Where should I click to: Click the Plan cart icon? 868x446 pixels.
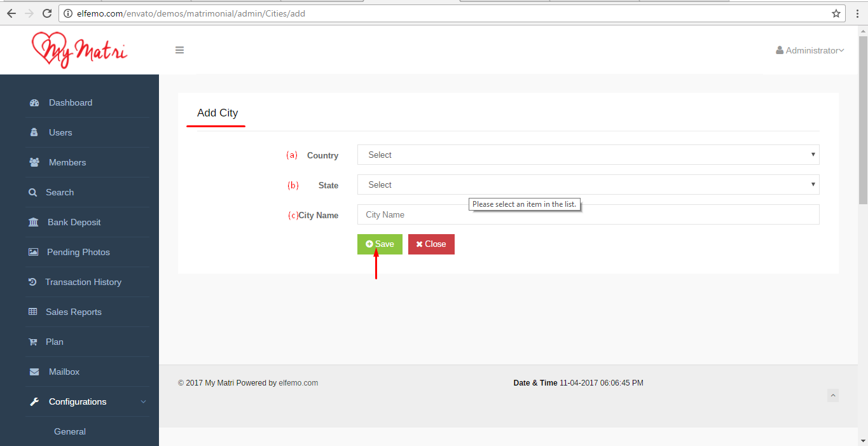(x=33, y=342)
